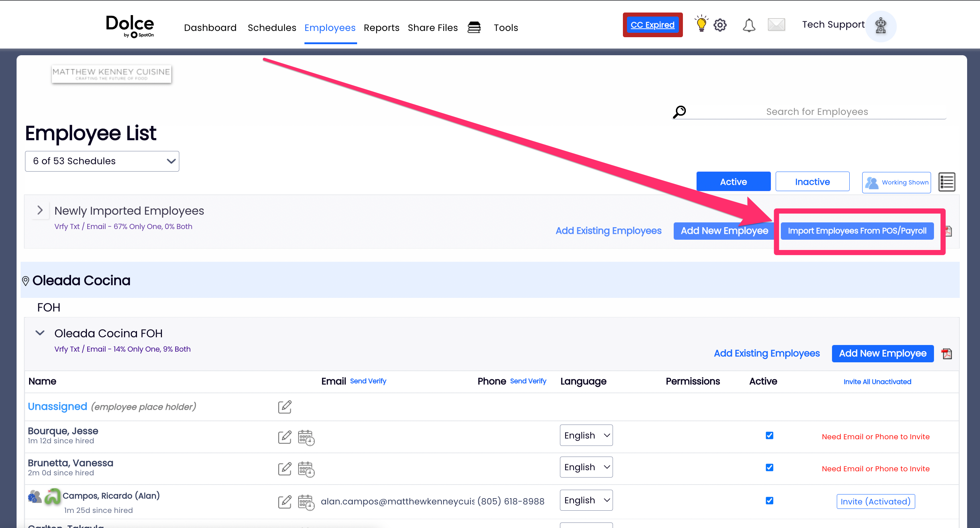Click the stacked menu icon beside Share Files

click(474, 27)
